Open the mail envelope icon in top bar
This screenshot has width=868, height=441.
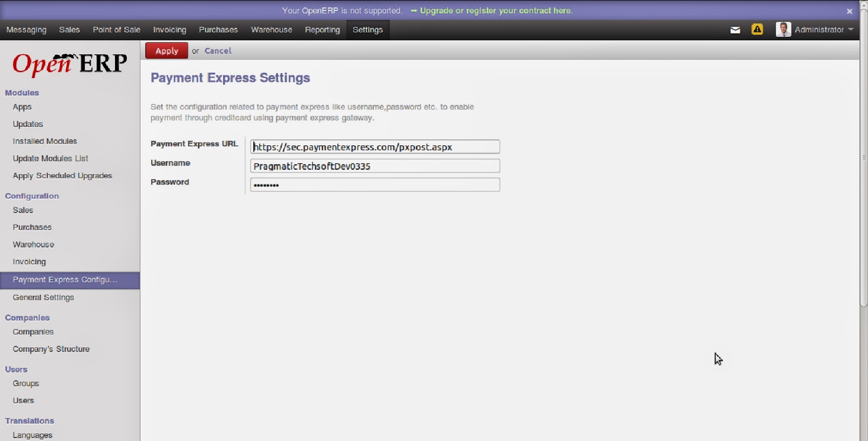[735, 30]
